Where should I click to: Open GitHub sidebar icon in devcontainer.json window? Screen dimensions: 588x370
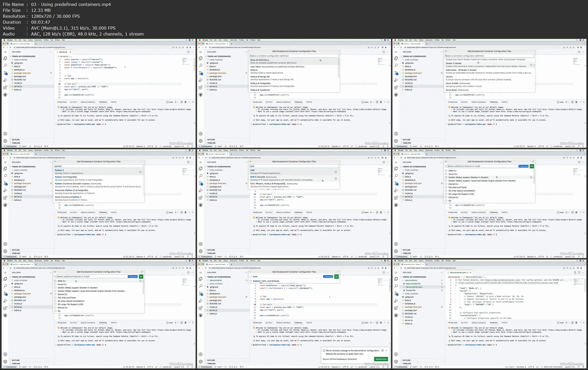click(x=396, y=315)
